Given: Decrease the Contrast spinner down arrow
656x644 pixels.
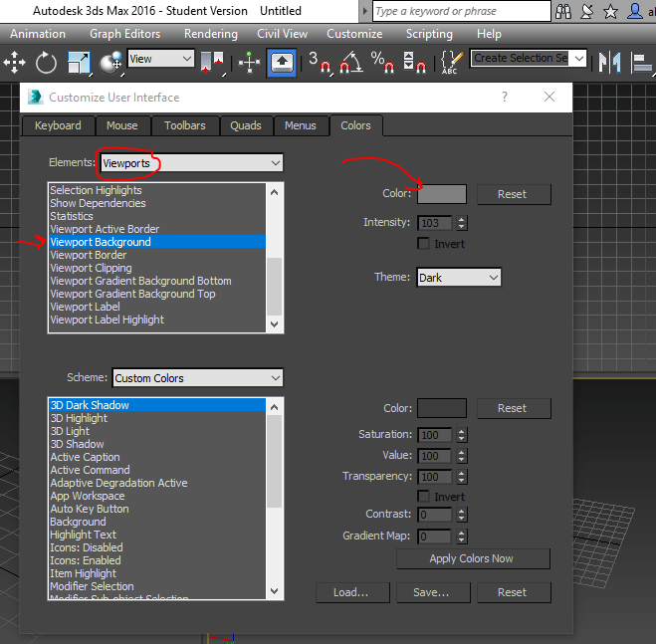Looking at the screenshot, I should point(462,518).
